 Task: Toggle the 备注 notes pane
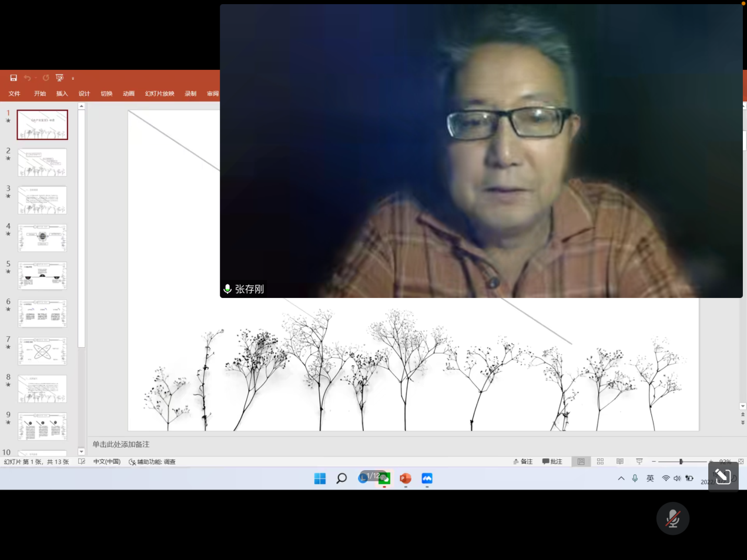523,462
